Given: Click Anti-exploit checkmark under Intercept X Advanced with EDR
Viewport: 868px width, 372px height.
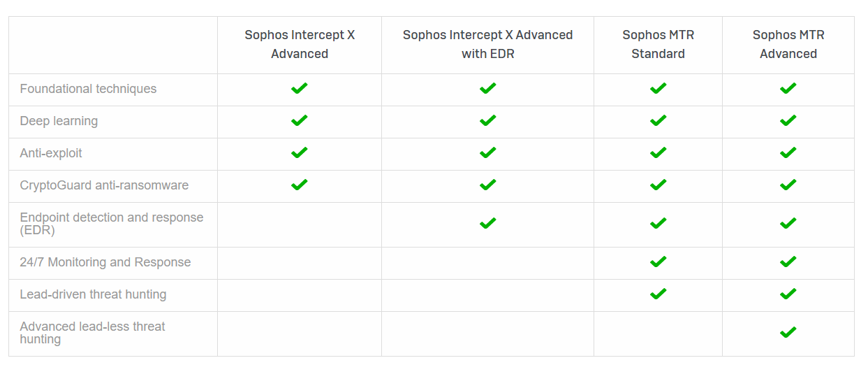Looking at the screenshot, I should click(x=487, y=153).
